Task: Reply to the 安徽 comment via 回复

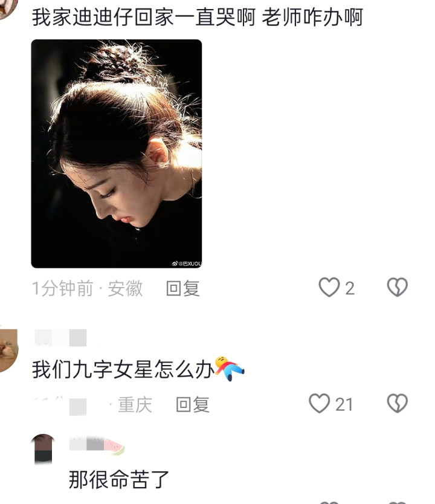Action: tap(183, 288)
